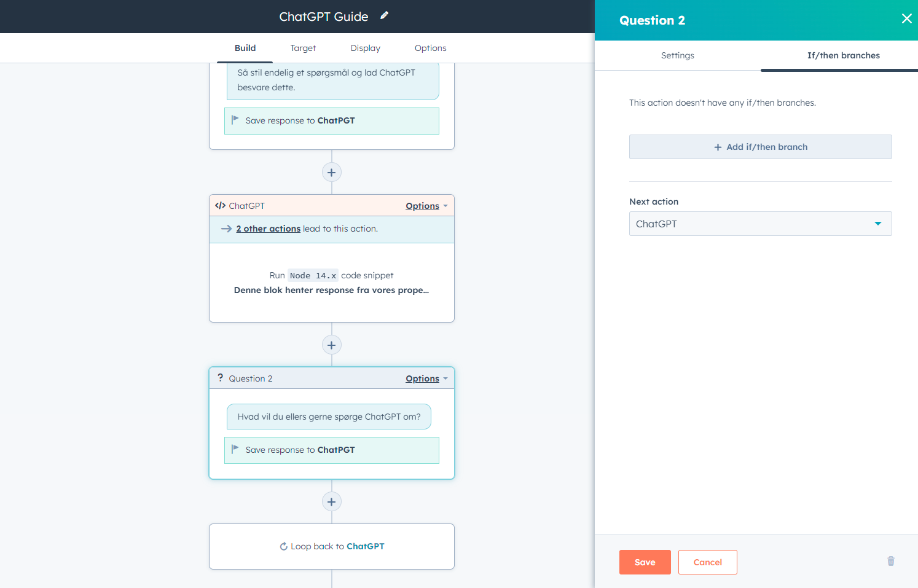Edit chatflow name with pencil icon

[x=384, y=15]
